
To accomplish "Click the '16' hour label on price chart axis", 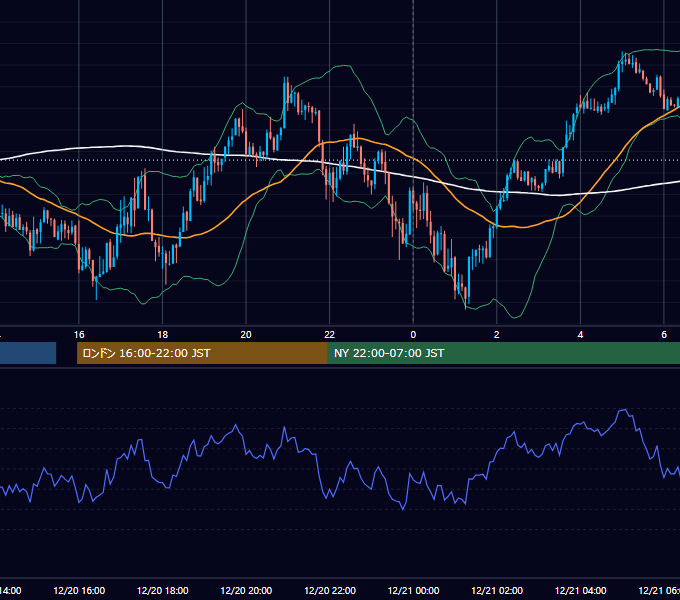I will 79,334.
